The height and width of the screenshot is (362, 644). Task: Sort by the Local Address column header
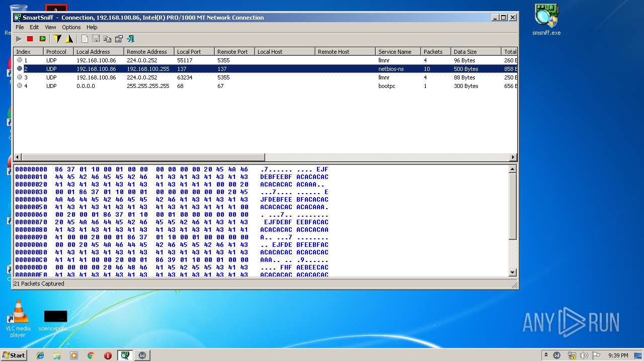pos(99,52)
